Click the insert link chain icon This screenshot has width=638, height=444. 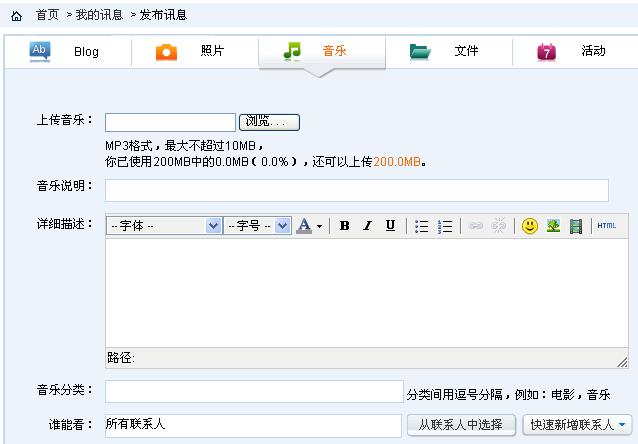[x=475, y=225]
